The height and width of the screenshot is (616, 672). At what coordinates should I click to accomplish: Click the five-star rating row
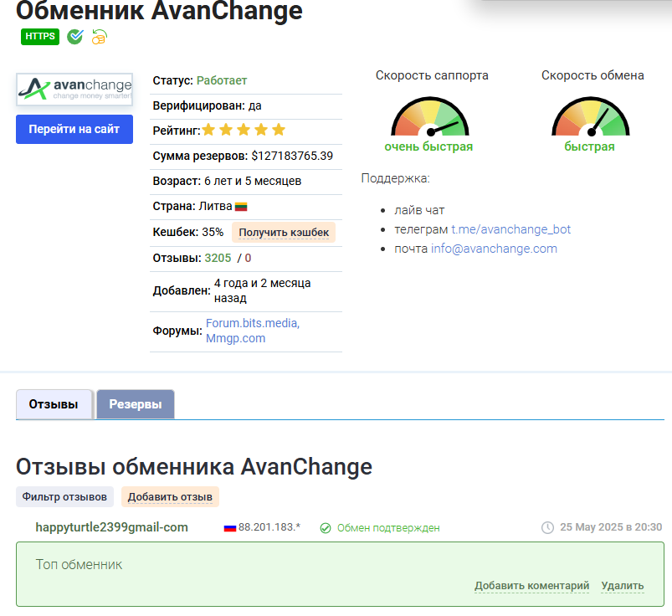pos(244,130)
